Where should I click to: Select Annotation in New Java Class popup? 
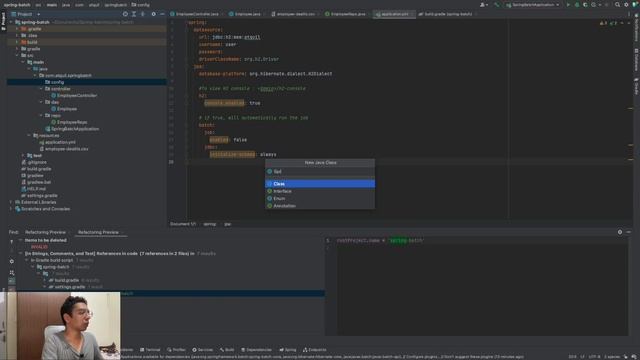[x=320, y=206]
